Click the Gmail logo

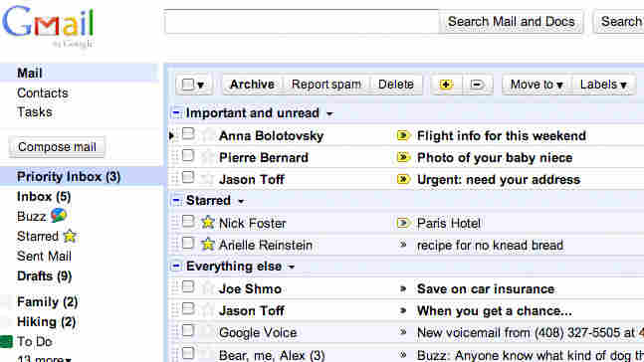(48, 26)
